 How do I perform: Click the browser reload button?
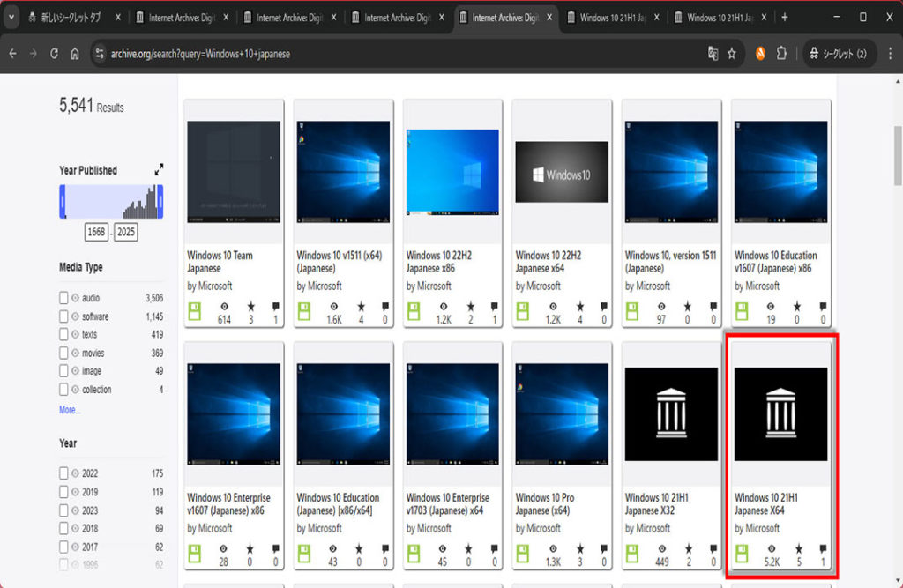55,54
